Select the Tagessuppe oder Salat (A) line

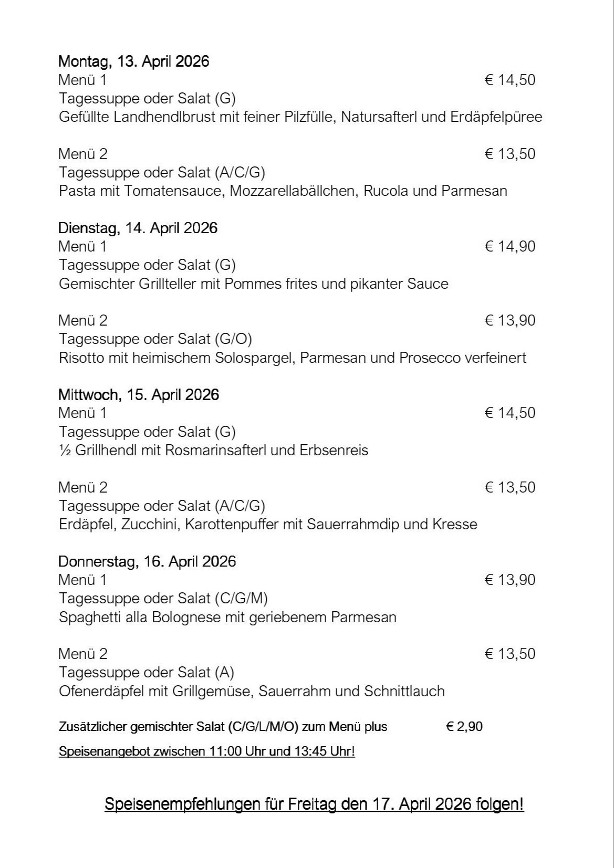(146, 672)
